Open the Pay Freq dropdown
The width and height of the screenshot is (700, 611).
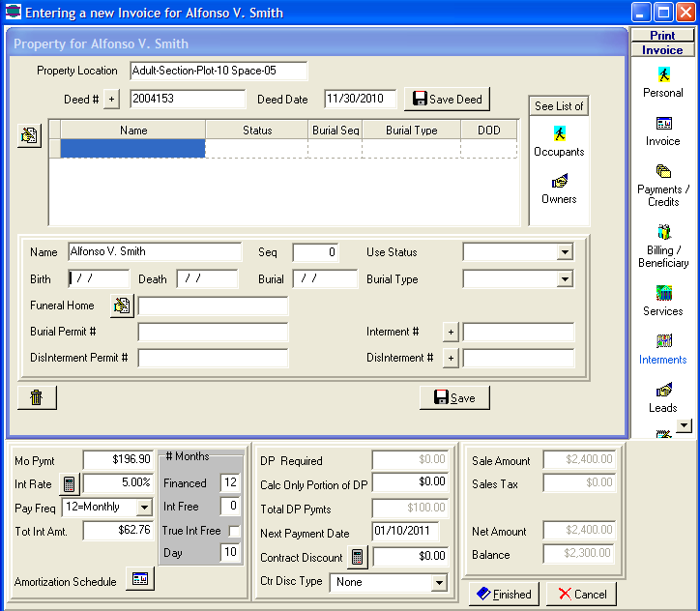pyautogui.click(x=144, y=508)
